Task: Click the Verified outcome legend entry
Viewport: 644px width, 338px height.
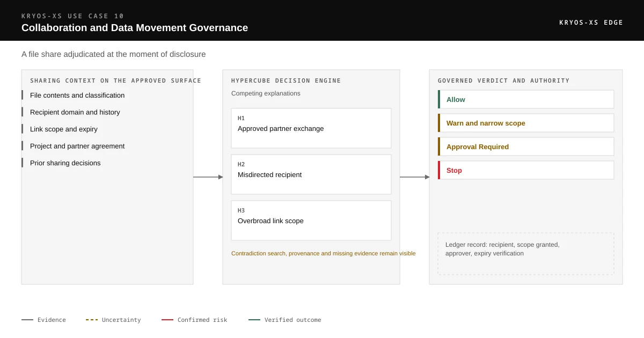Action: (x=284, y=320)
